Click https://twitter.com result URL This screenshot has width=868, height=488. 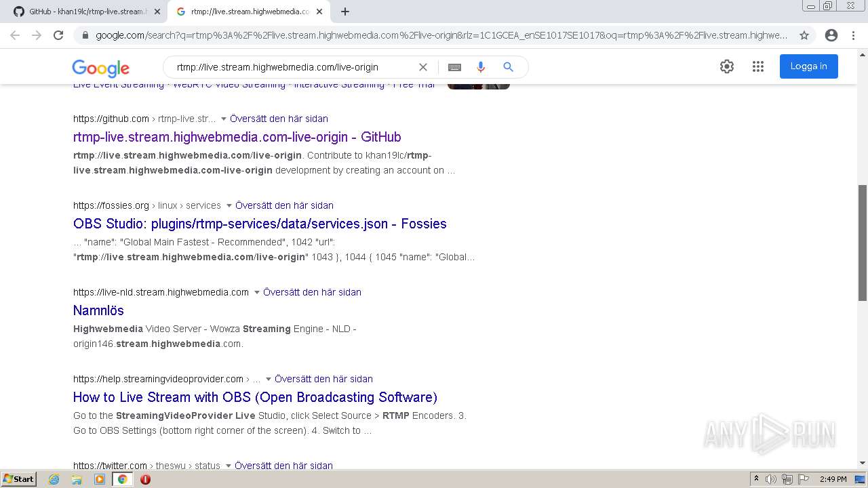tap(110, 466)
